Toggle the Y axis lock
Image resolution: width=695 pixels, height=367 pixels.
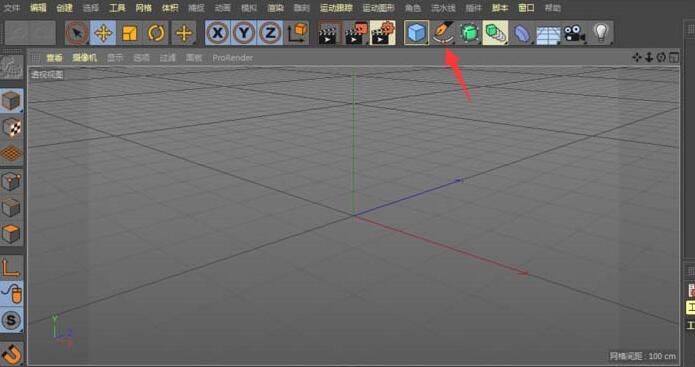coord(244,33)
